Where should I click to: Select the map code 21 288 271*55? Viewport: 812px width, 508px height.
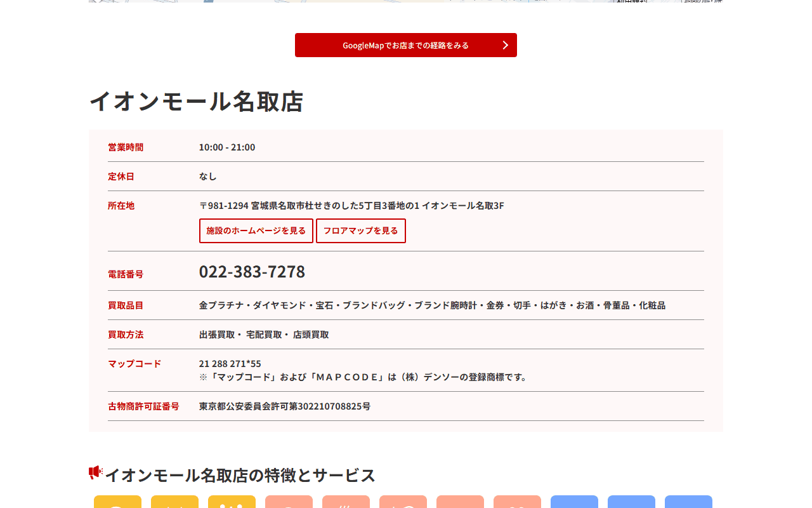[230, 364]
